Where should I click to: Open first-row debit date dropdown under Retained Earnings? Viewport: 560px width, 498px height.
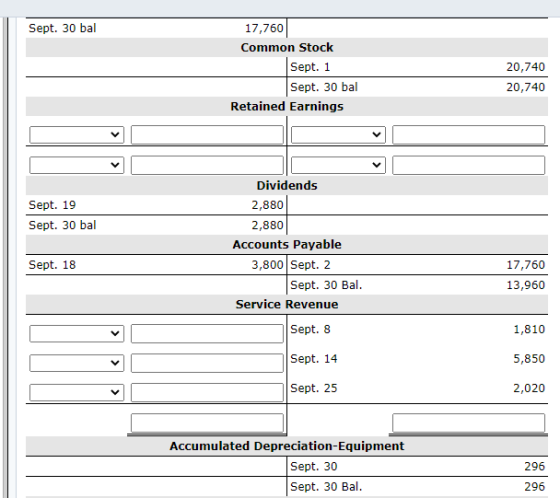click(77, 135)
